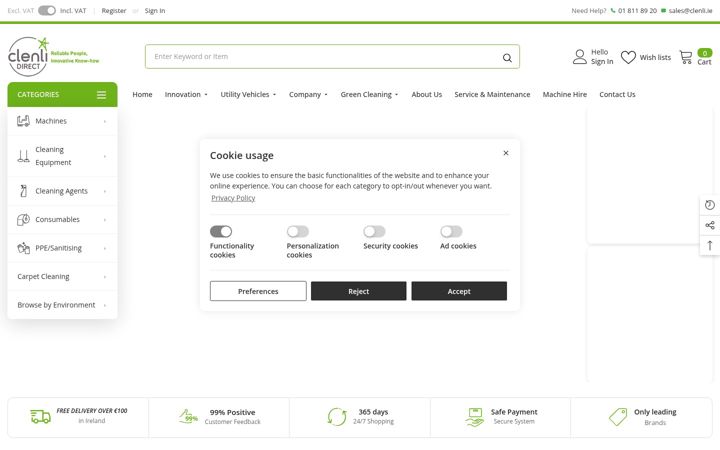Open Service & Maintenance menu item
The height and width of the screenshot is (450, 720).
tap(492, 95)
